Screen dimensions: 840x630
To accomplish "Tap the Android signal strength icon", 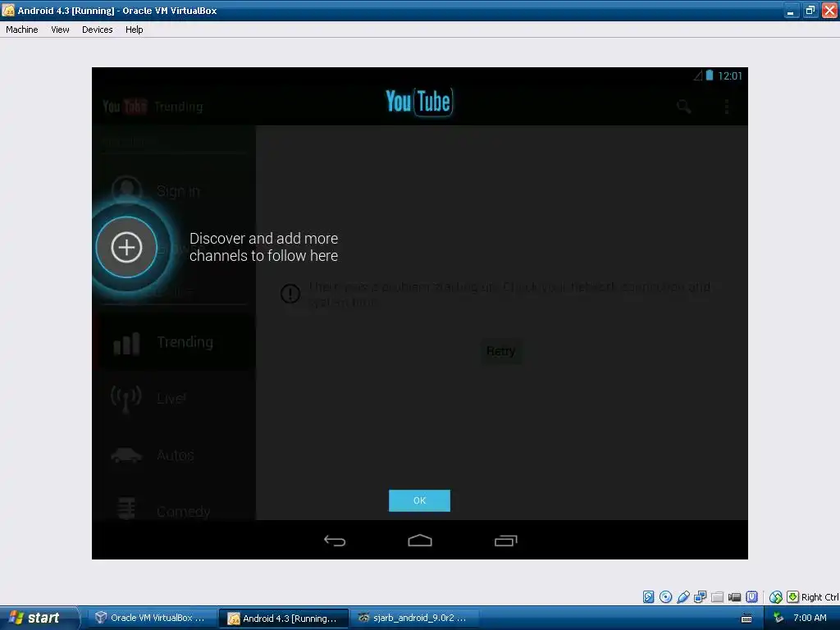I will [697, 75].
